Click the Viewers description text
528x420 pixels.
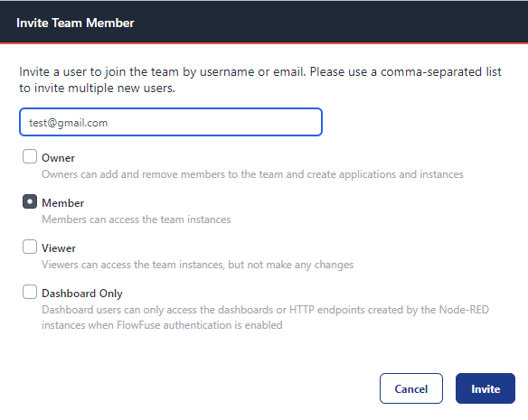pyautogui.click(x=197, y=265)
